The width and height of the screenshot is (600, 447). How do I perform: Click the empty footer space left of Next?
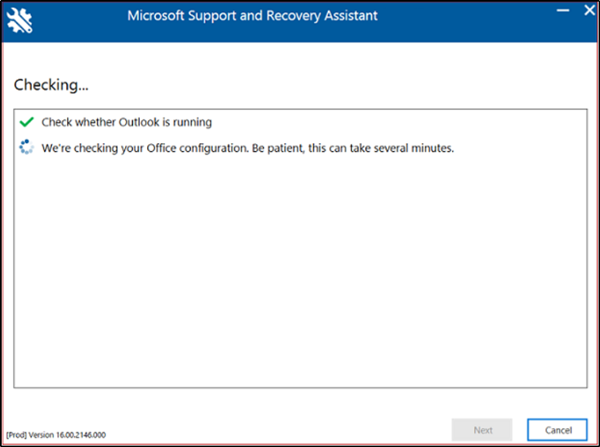click(x=300, y=429)
